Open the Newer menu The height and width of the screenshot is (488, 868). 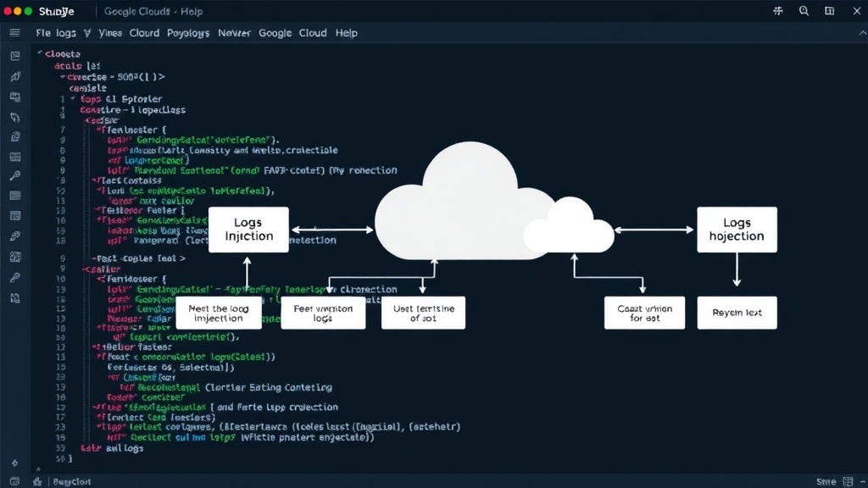234,33
